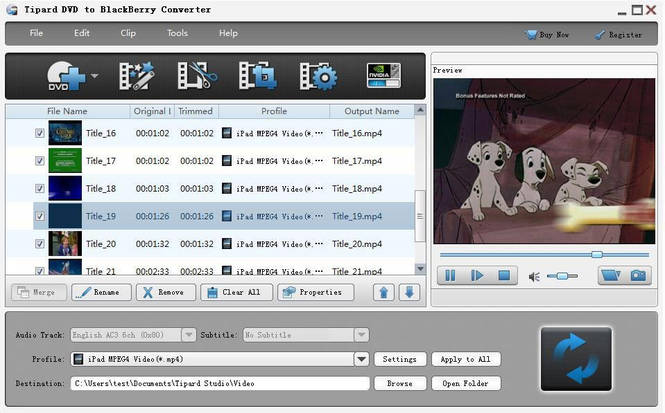Click the next frame step button
Image resolution: width=665 pixels, height=413 pixels.
click(x=477, y=276)
